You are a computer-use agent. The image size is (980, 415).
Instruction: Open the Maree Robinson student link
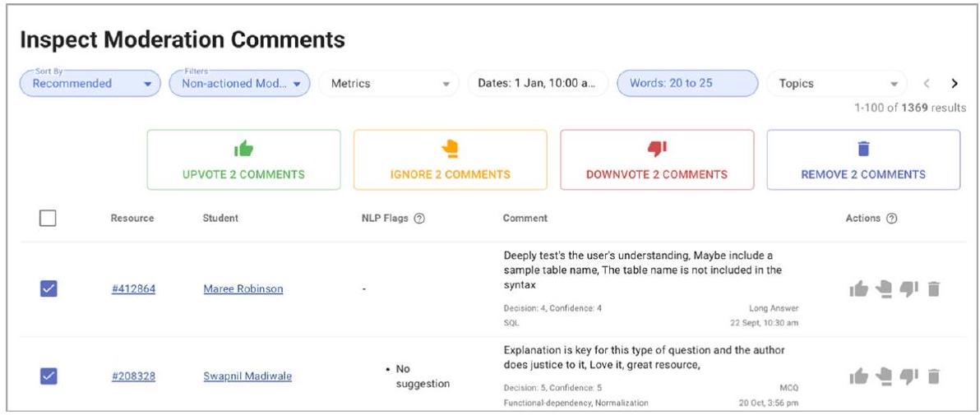tap(243, 289)
